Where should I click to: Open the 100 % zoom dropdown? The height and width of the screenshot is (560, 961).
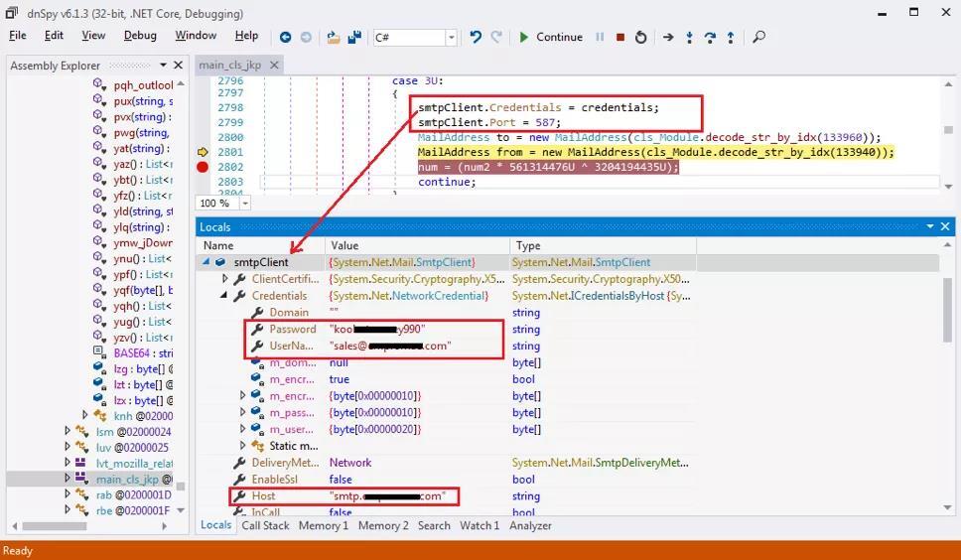pyautogui.click(x=244, y=203)
